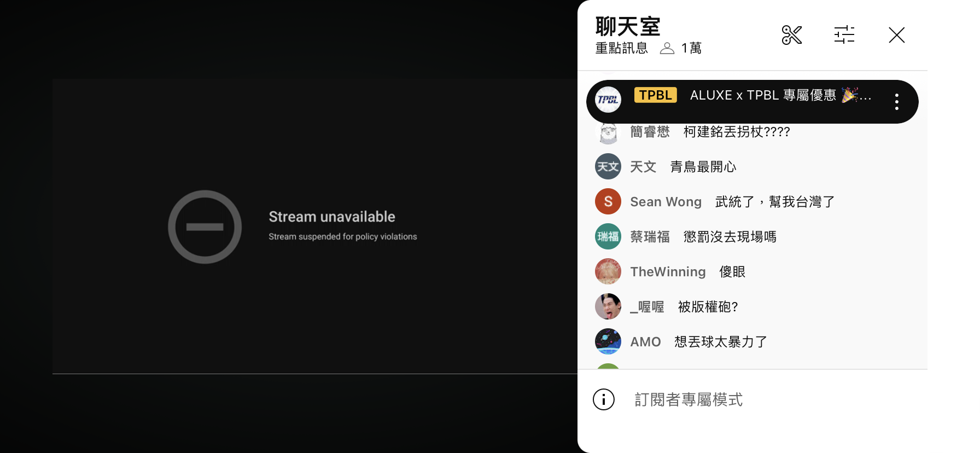Select message 武統了，幫我台灣了

(775, 202)
